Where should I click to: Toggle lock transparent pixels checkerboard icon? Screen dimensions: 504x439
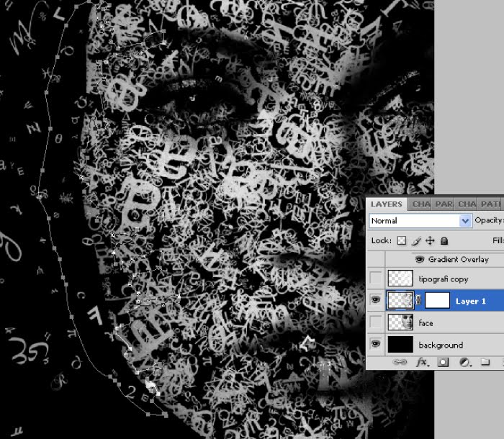(x=402, y=240)
